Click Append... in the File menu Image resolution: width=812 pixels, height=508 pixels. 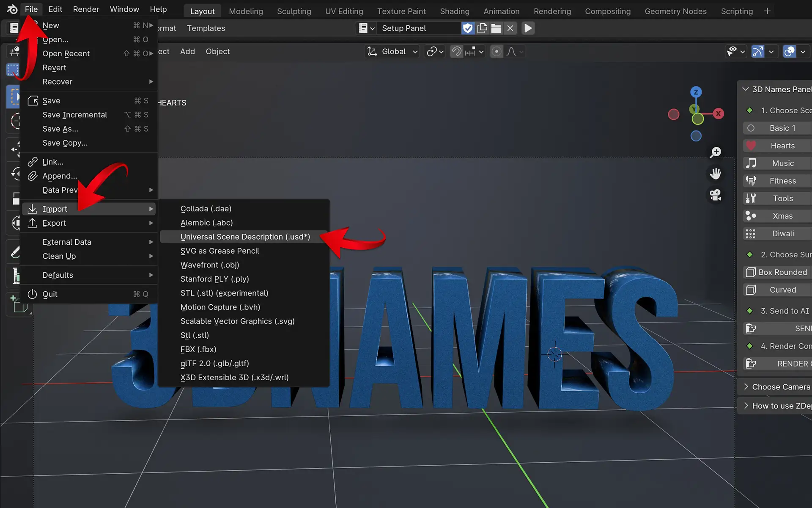click(89, 176)
